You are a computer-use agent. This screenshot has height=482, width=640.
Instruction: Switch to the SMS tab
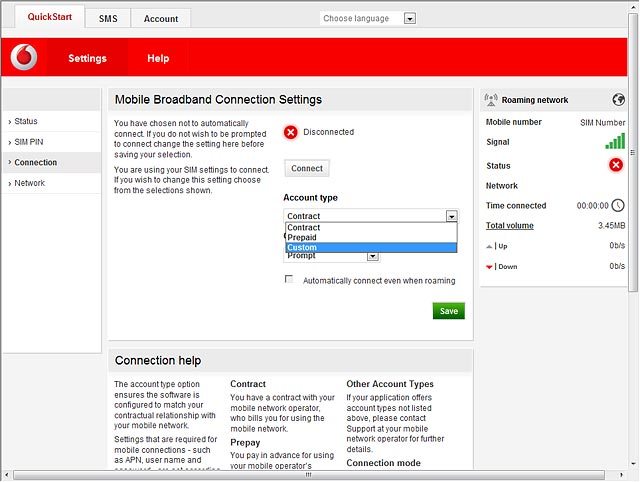click(108, 19)
